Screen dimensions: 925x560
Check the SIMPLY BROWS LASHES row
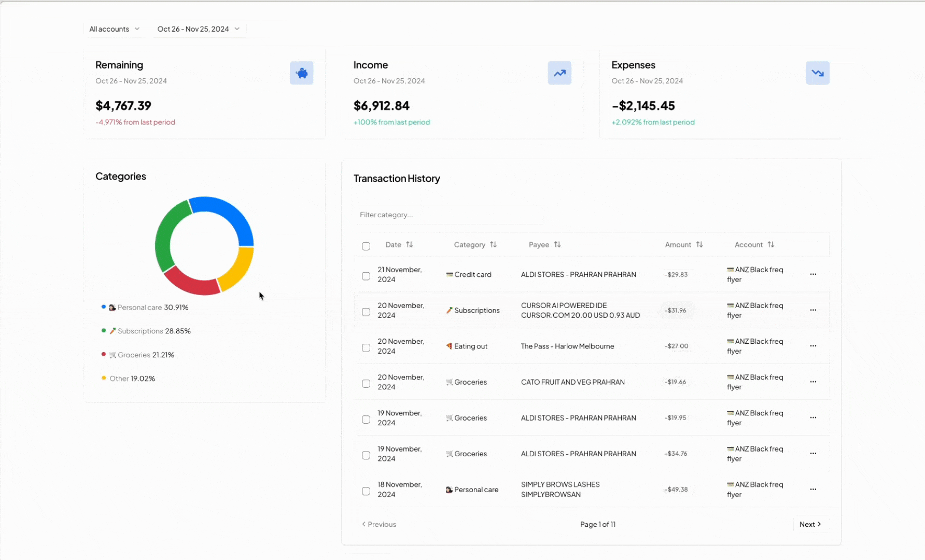coord(366,491)
